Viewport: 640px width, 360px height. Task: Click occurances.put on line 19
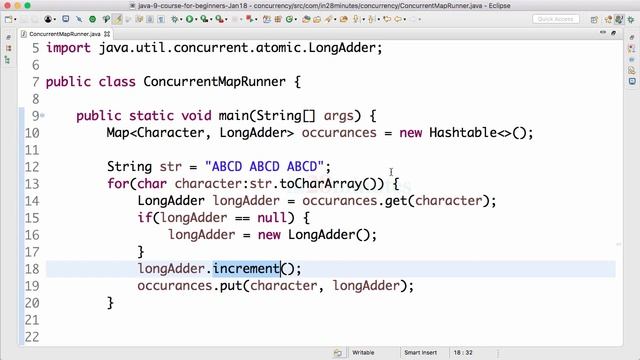(x=190, y=286)
